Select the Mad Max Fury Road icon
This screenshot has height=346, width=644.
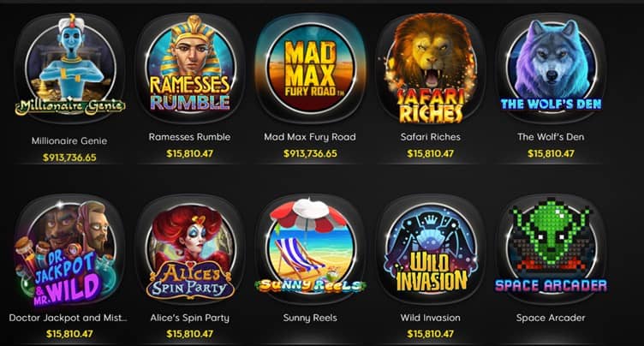coord(310,68)
